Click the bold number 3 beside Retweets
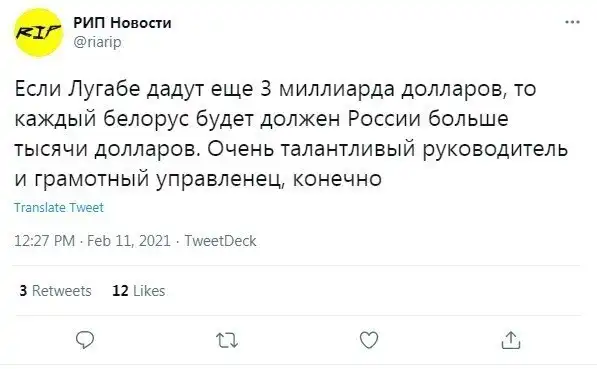 pos(23,291)
